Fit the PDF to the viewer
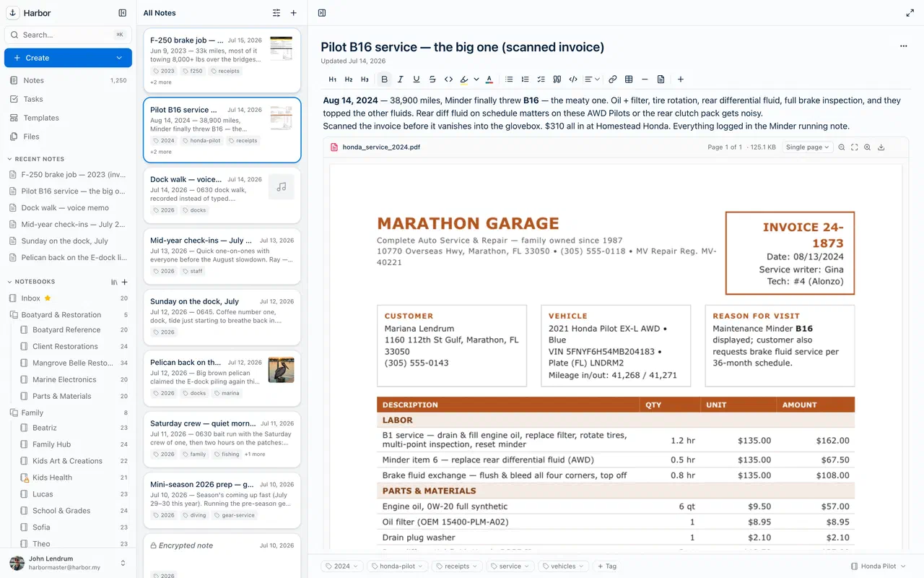Screen dimensions: 924x578 tap(855, 147)
